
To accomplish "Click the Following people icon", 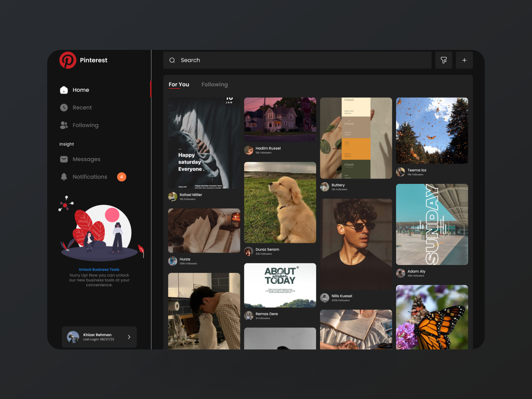I will [64, 125].
